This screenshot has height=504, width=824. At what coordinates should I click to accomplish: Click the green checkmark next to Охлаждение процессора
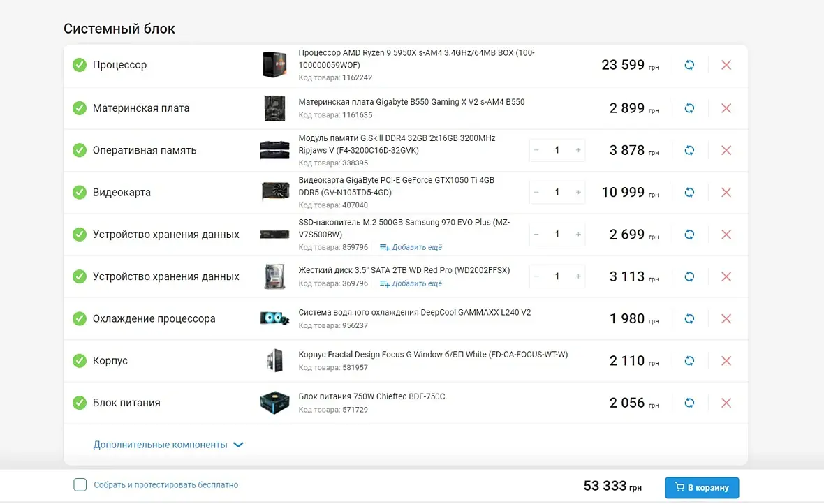(80, 318)
